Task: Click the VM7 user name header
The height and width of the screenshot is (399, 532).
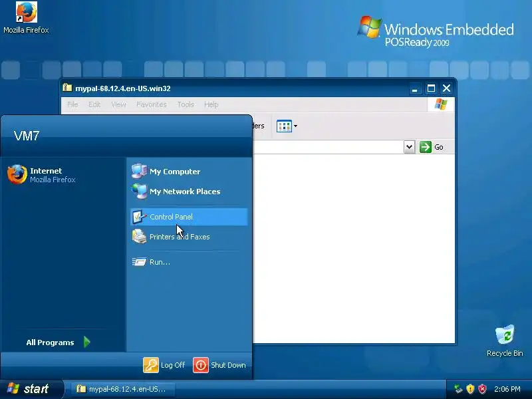Action: 27,136
